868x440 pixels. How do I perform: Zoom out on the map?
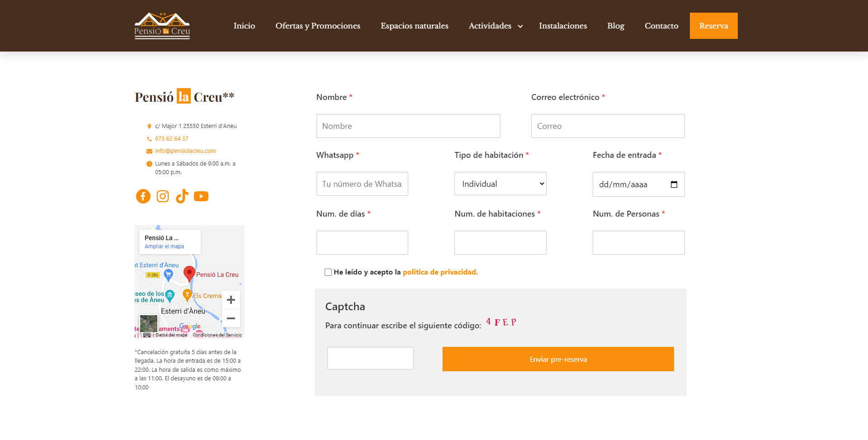[231, 318]
